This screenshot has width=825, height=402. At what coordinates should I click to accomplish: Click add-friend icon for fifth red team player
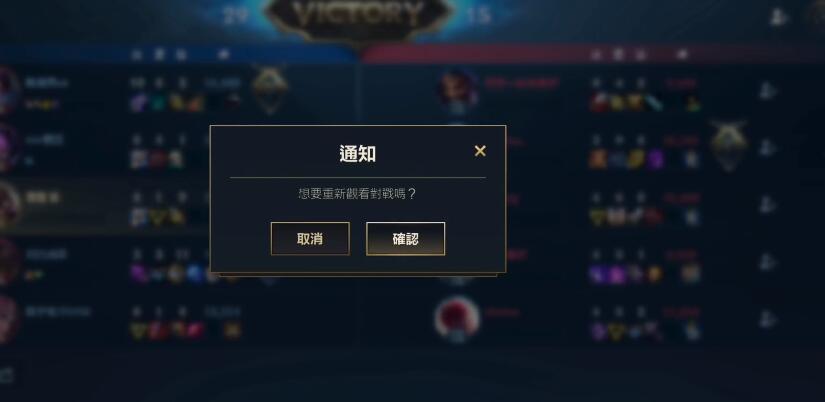point(769,318)
